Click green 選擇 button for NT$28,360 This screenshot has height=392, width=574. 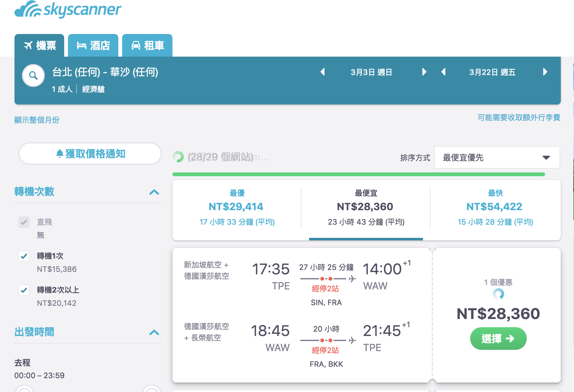pyautogui.click(x=498, y=339)
